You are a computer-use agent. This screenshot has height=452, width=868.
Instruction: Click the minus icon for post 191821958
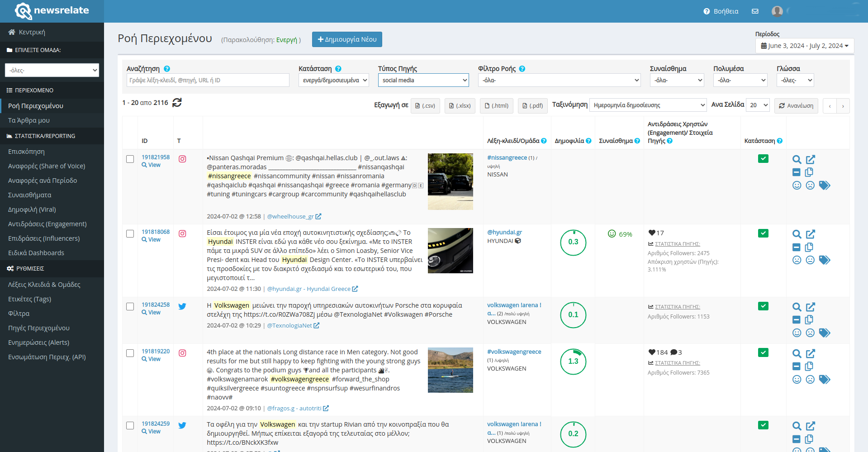click(x=797, y=172)
